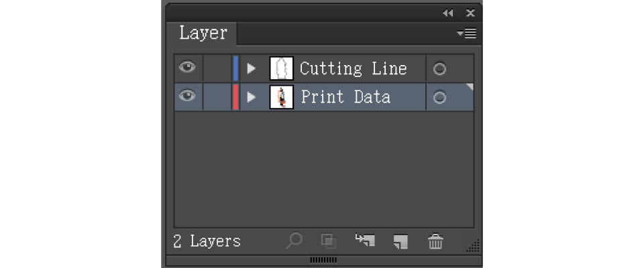Image resolution: width=644 pixels, height=268 pixels.
Task: Hide the Cutting Line layer
Action: tap(188, 68)
